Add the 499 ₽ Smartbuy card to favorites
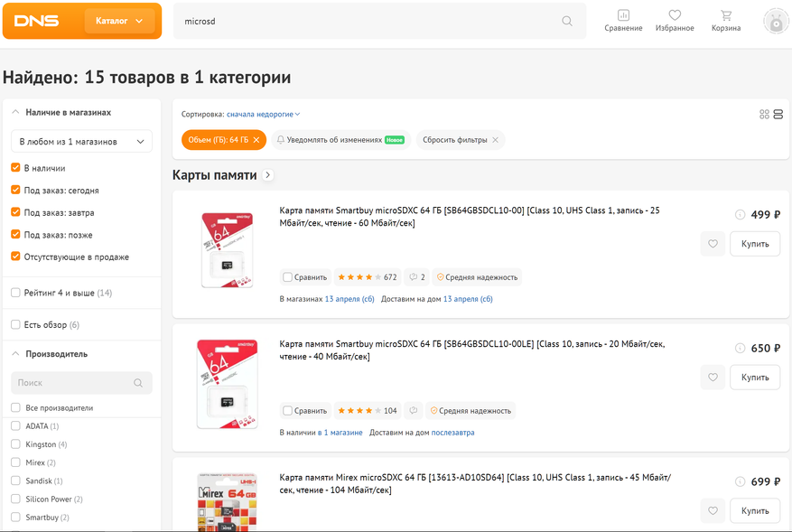Screen dimensions: 792x532 [x=713, y=244]
